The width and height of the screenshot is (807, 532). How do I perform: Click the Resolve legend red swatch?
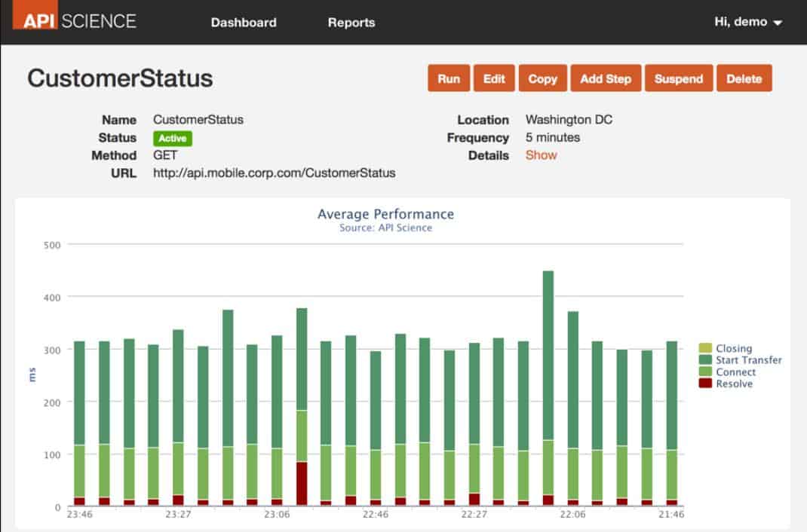point(706,384)
